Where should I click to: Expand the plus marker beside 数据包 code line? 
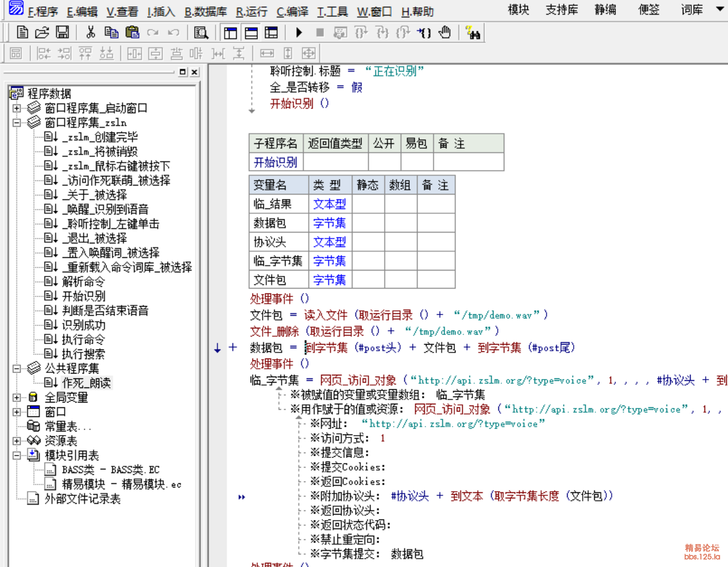(x=233, y=348)
